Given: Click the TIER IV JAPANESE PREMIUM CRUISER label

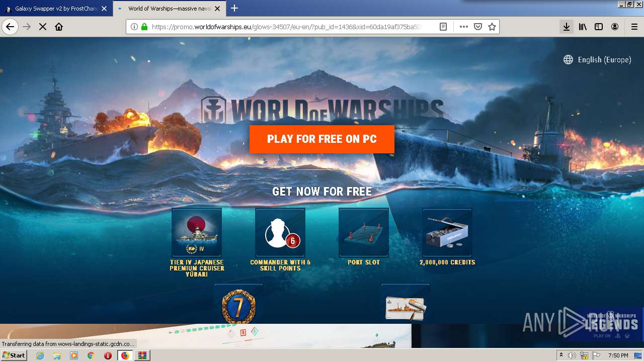Looking at the screenshot, I should pos(197,268).
